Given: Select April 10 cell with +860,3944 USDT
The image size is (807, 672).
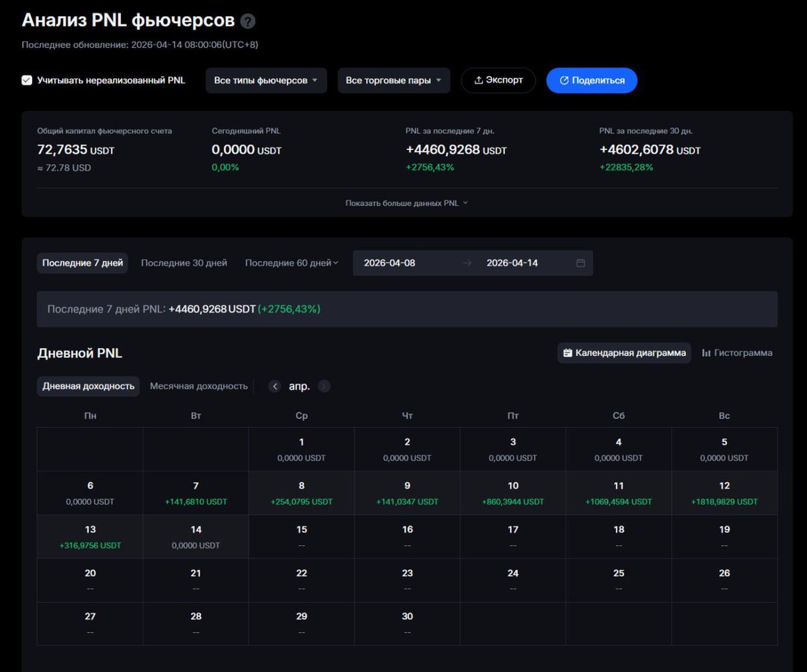Looking at the screenshot, I should pos(513,493).
